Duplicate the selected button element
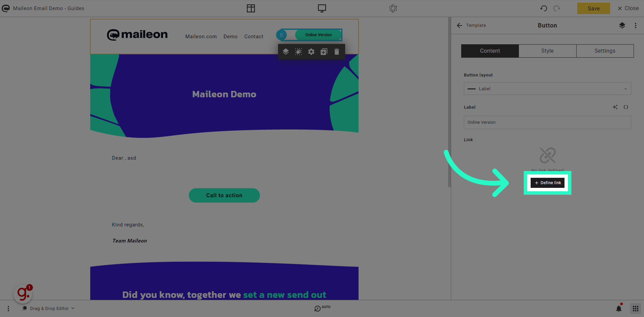 click(324, 52)
